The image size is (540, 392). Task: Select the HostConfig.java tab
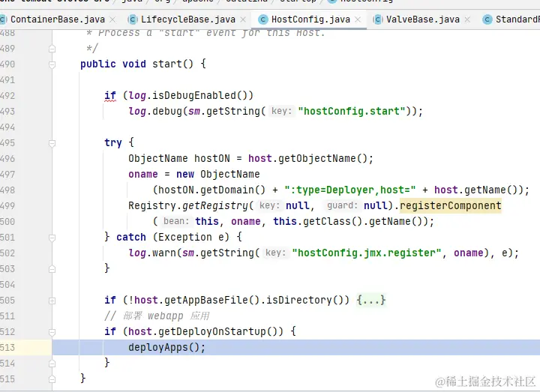pos(310,19)
